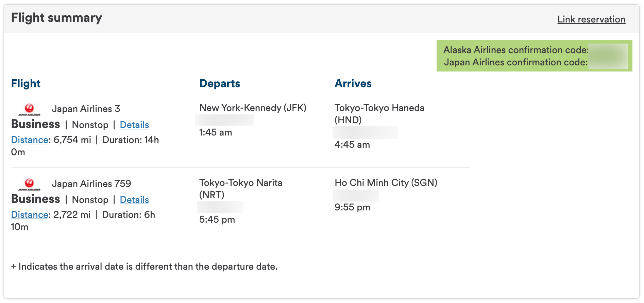Screen dimensions: 644x303
Task: Select Tokyo Narita (NRT) departure airport
Action: [x=241, y=189]
